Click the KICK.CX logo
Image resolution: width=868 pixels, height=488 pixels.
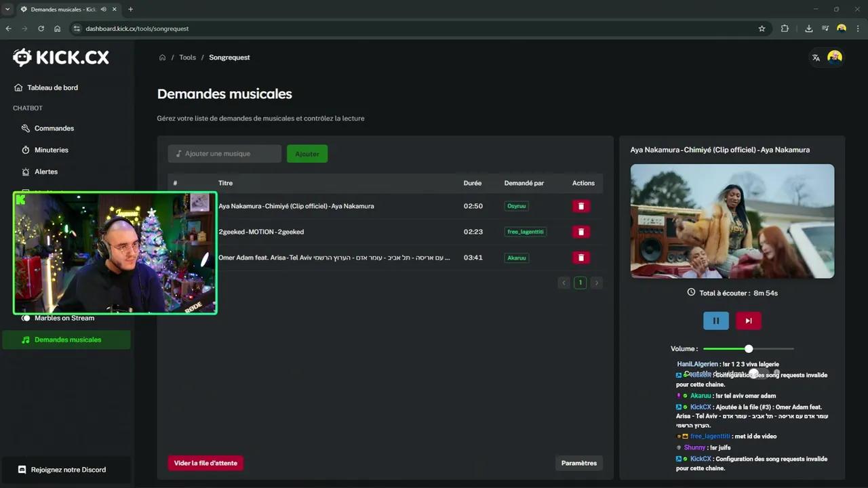(61, 58)
